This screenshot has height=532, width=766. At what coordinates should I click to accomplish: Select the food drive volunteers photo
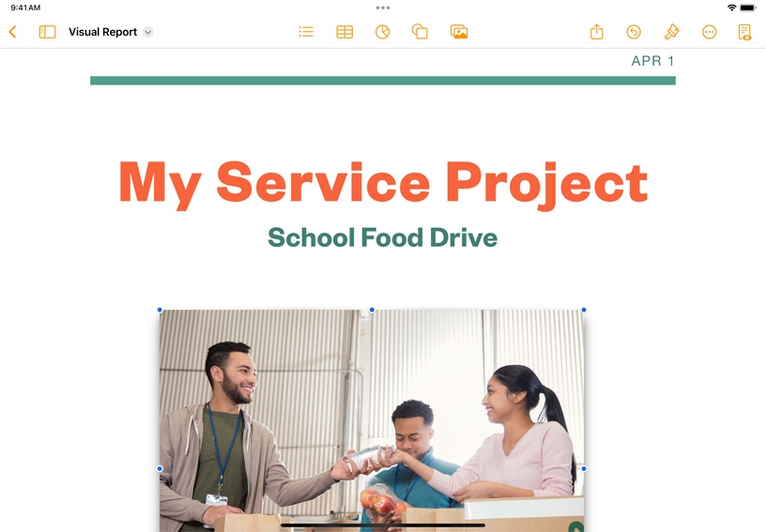pyautogui.click(x=372, y=420)
